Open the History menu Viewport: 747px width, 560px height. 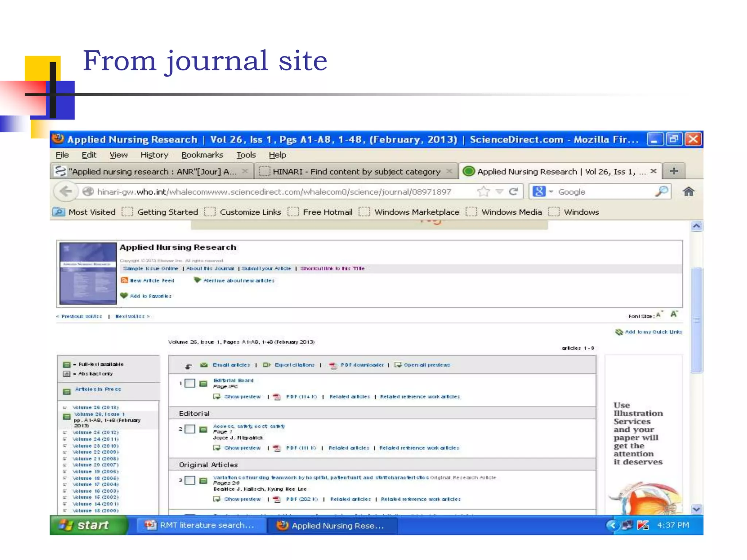click(154, 155)
